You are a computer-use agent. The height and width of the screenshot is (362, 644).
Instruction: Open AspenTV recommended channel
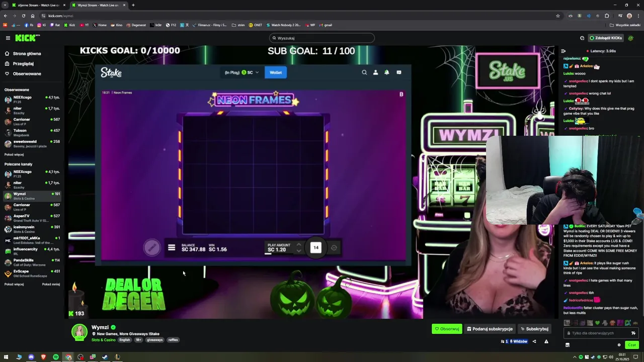tap(32, 218)
